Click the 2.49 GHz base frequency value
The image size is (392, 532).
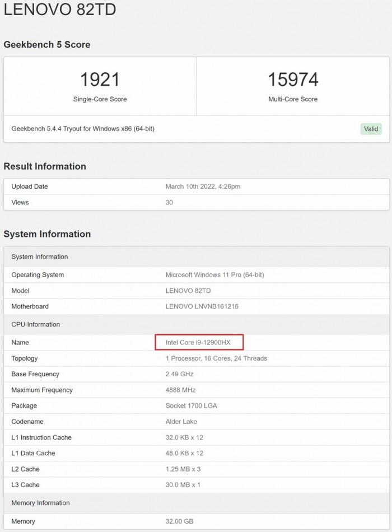point(179,374)
